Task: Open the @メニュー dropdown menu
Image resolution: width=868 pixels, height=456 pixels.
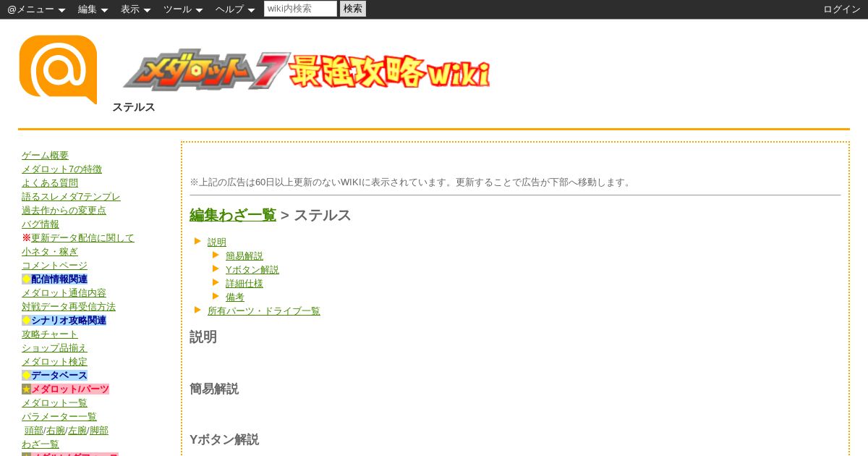Action: 36,9
